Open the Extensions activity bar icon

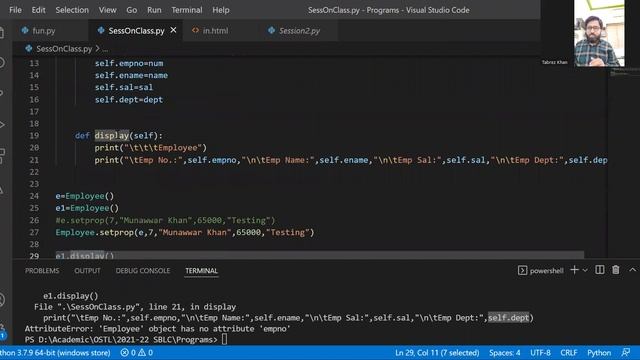pyautogui.click(x=2, y=156)
